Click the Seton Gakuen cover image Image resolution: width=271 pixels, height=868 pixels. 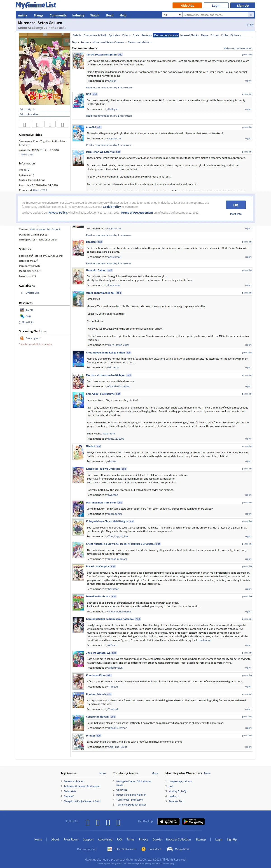tap(44, 69)
